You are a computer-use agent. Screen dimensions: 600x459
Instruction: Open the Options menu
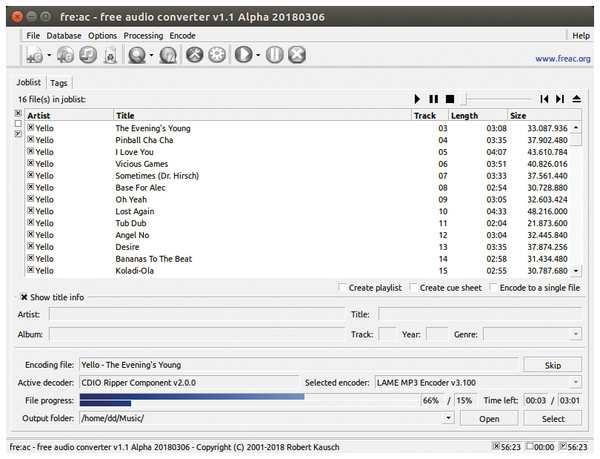[102, 36]
